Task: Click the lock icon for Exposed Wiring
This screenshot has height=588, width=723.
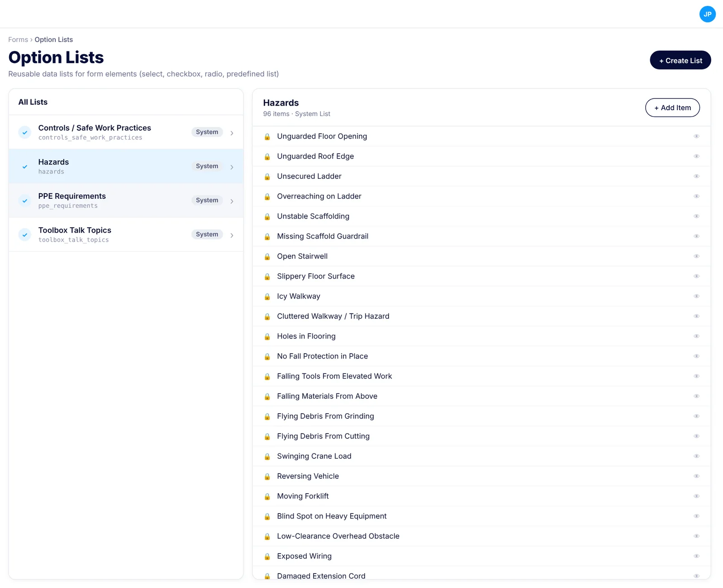Action: 267,556
